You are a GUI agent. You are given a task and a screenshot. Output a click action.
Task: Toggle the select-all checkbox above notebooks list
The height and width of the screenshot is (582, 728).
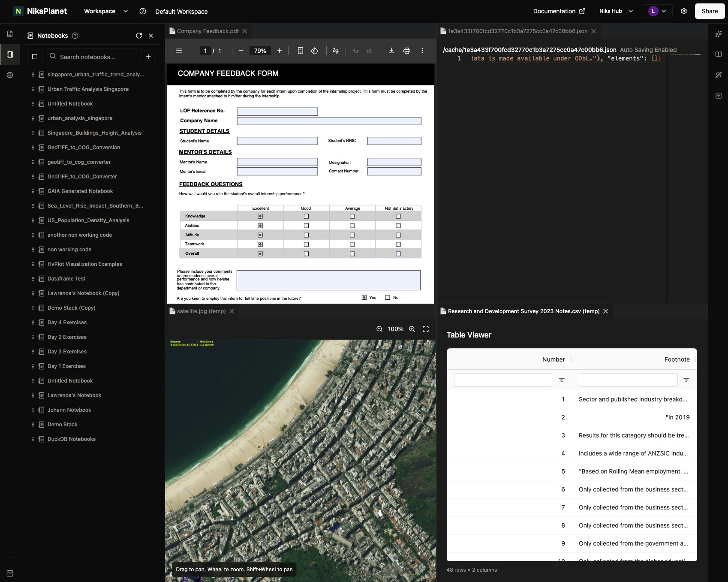point(35,56)
